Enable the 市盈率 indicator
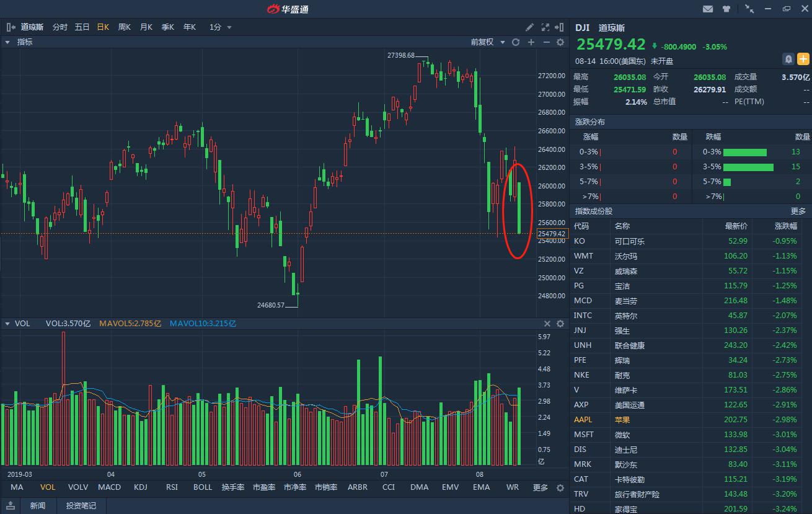The image size is (812, 514). click(x=264, y=487)
